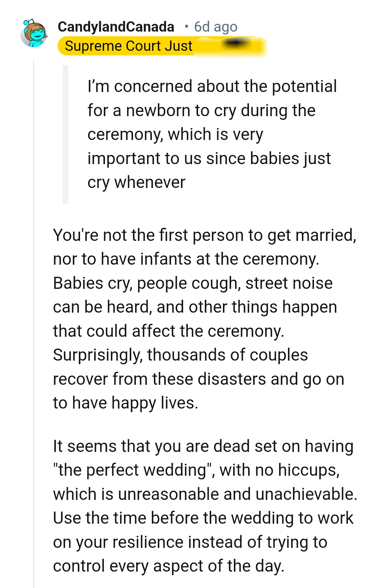Click the line starting "It seems that you"

203,446
